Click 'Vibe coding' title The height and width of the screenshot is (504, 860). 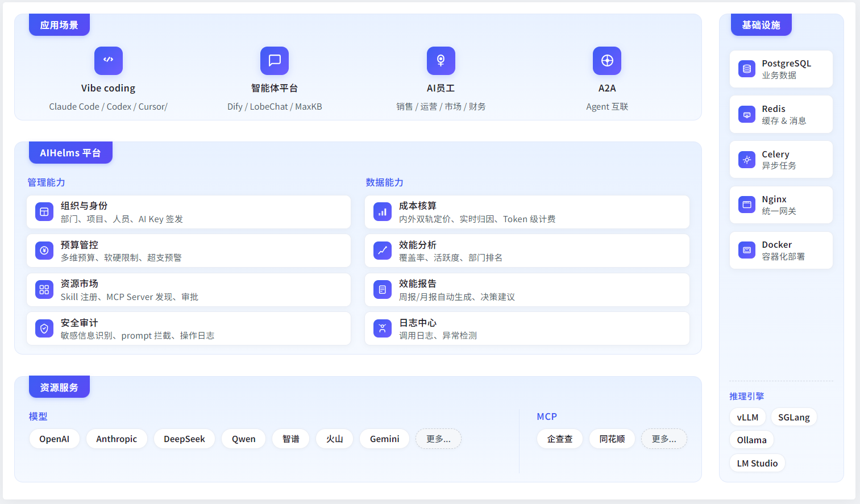pos(108,88)
